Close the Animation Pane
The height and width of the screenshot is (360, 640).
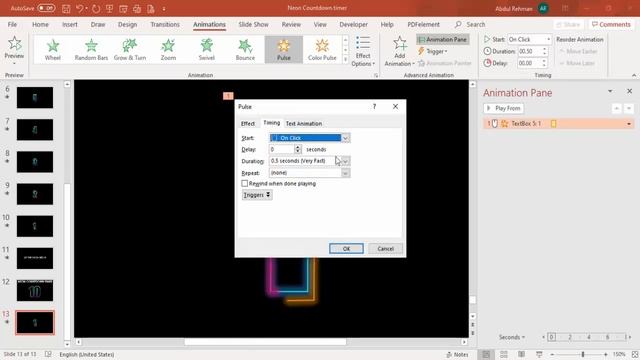click(x=629, y=91)
